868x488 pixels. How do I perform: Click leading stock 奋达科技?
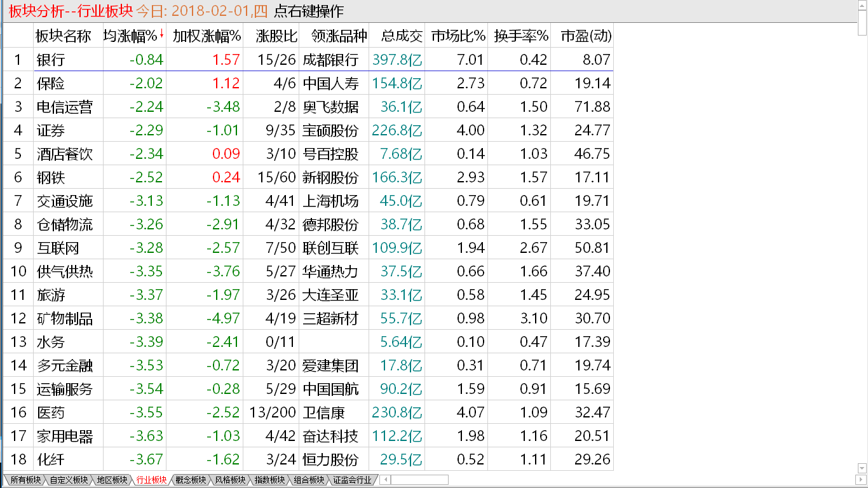[330, 436]
